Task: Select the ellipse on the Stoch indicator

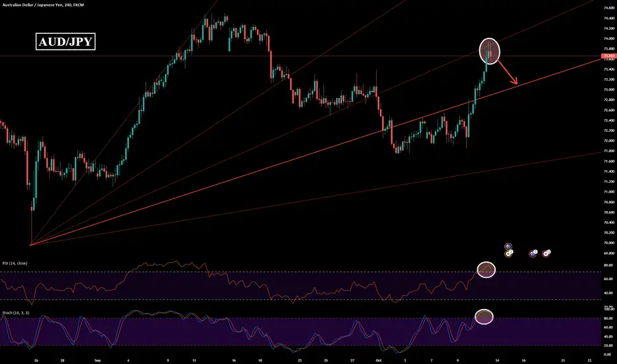Action: coord(484,317)
